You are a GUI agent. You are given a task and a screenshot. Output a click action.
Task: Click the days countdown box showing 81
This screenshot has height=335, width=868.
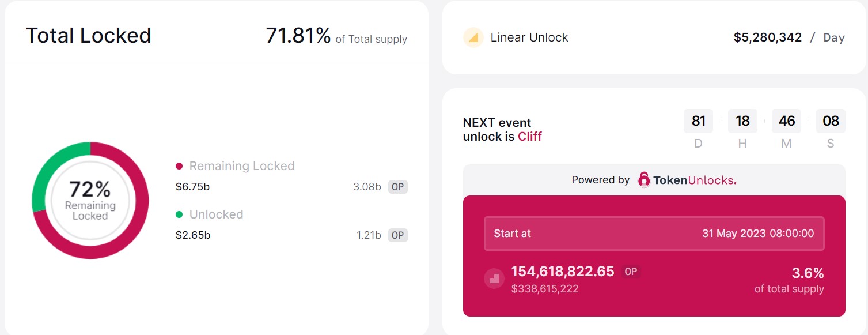(x=698, y=121)
